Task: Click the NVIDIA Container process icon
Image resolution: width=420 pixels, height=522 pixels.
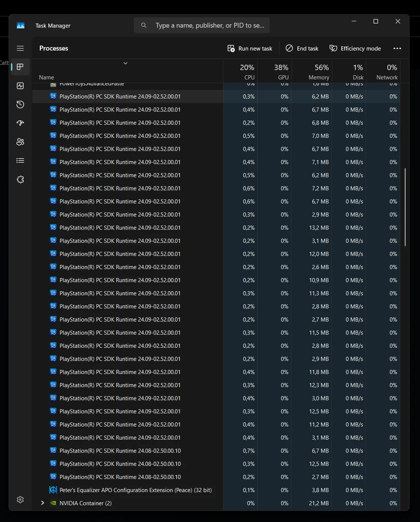Action: pos(53,503)
